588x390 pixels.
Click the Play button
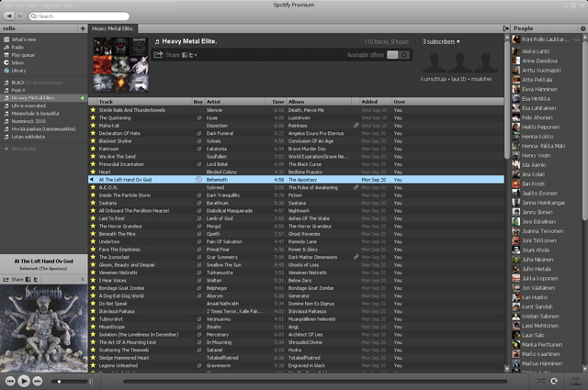pyautogui.click(x=24, y=382)
